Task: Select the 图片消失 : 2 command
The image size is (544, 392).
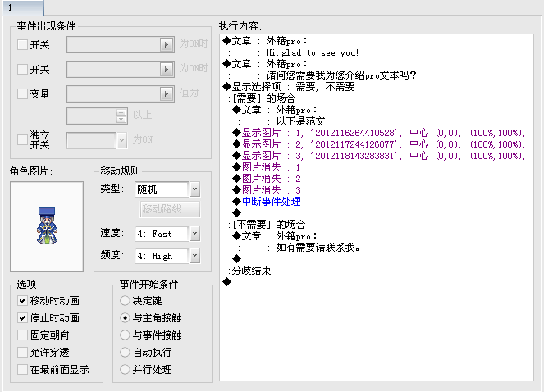Action: (267, 178)
